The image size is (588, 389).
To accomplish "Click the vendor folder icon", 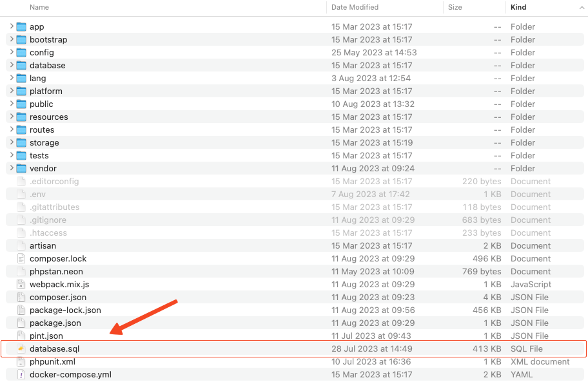I will click(21, 168).
